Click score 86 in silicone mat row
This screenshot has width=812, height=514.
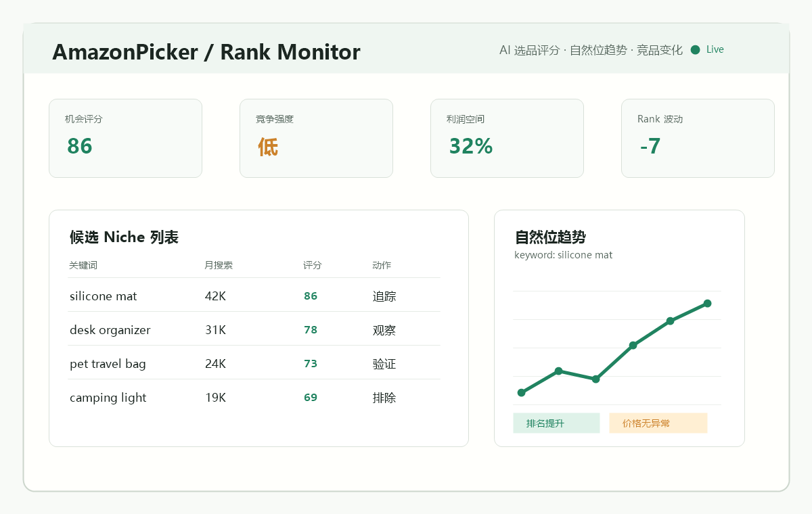coord(311,296)
